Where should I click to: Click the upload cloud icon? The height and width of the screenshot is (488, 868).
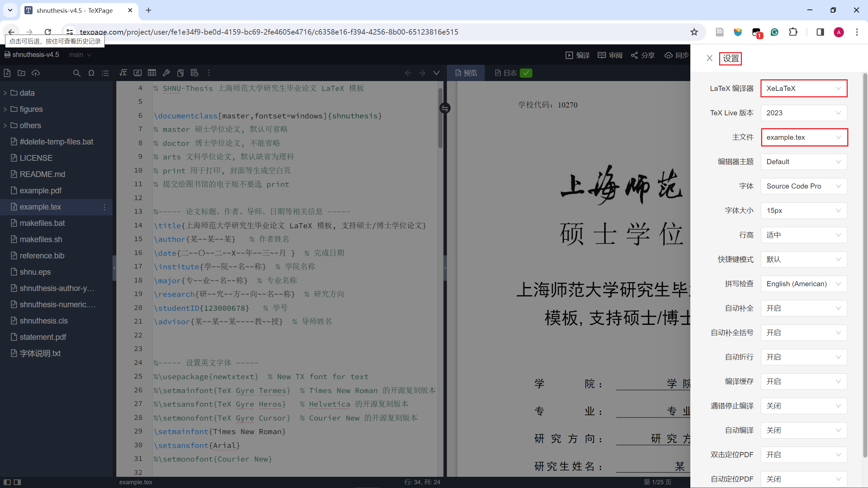pos(36,73)
